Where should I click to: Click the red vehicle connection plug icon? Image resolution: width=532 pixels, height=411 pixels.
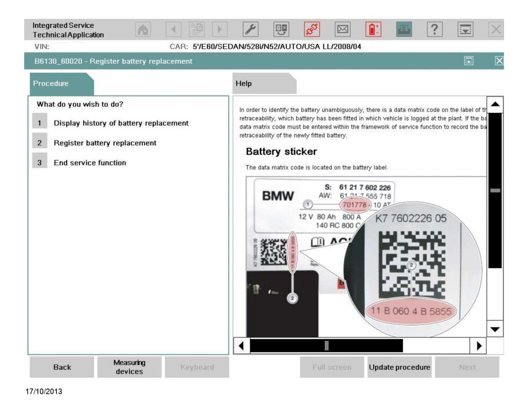312,29
